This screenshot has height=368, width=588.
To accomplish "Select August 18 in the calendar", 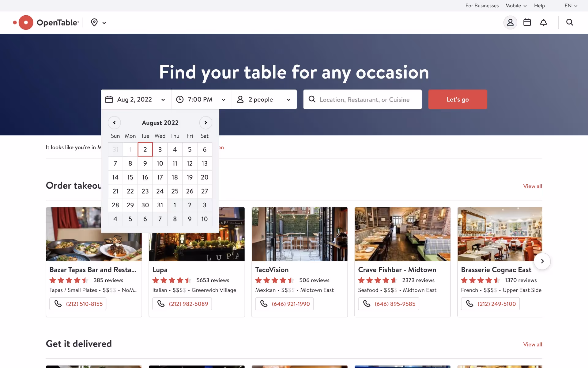I will coord(175,177).
